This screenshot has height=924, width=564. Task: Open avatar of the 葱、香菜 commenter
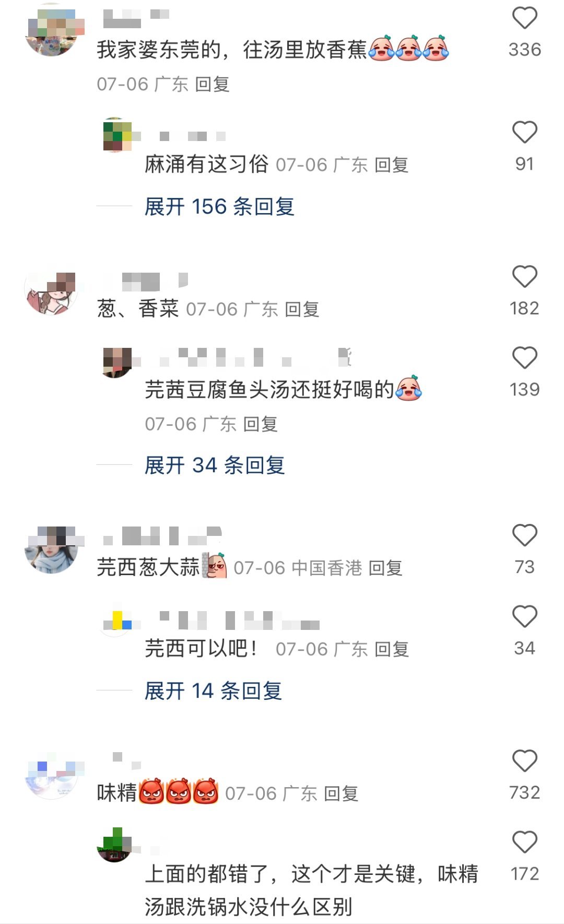[51, 289]
